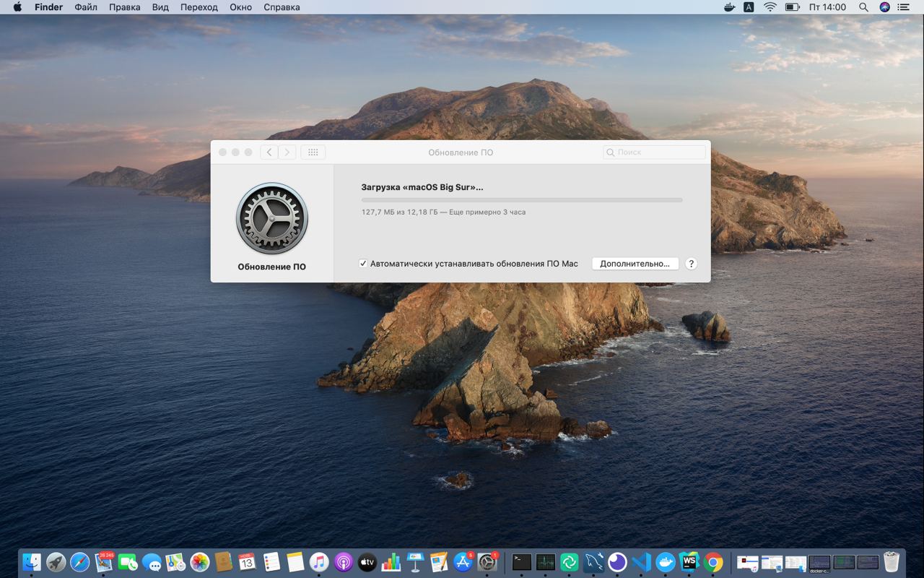Open App Store in Dock
The image size is (924, 578).
pos(463,562)
